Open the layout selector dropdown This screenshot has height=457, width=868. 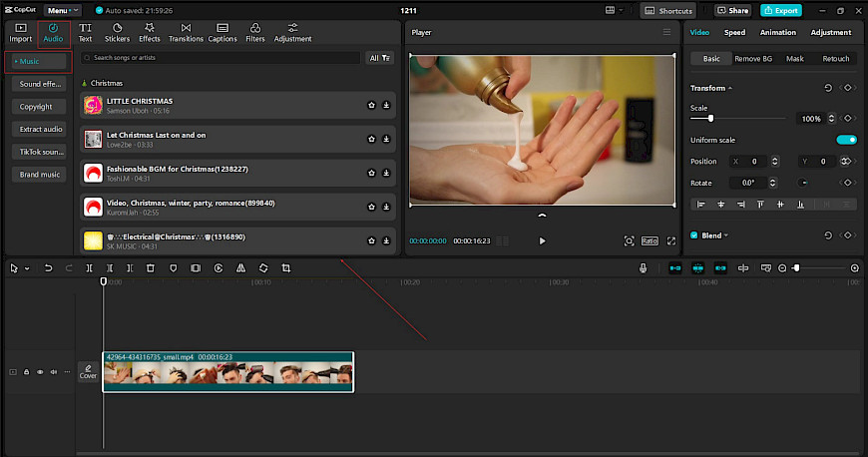point(614,10)
